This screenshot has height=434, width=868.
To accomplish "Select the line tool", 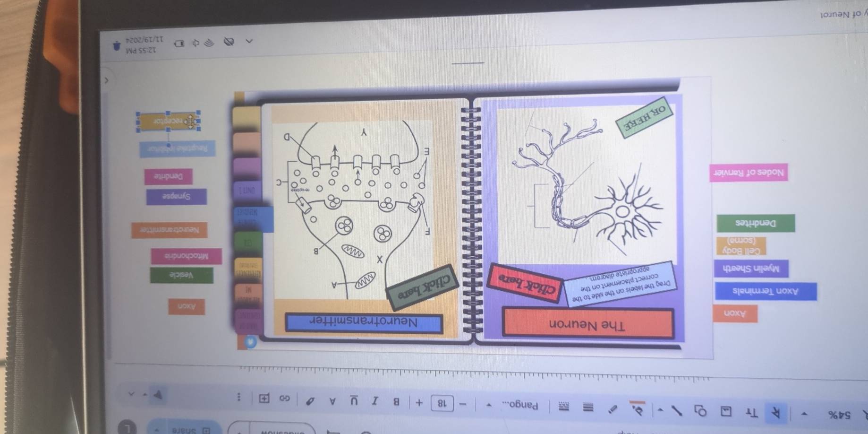I will point(677,410).
